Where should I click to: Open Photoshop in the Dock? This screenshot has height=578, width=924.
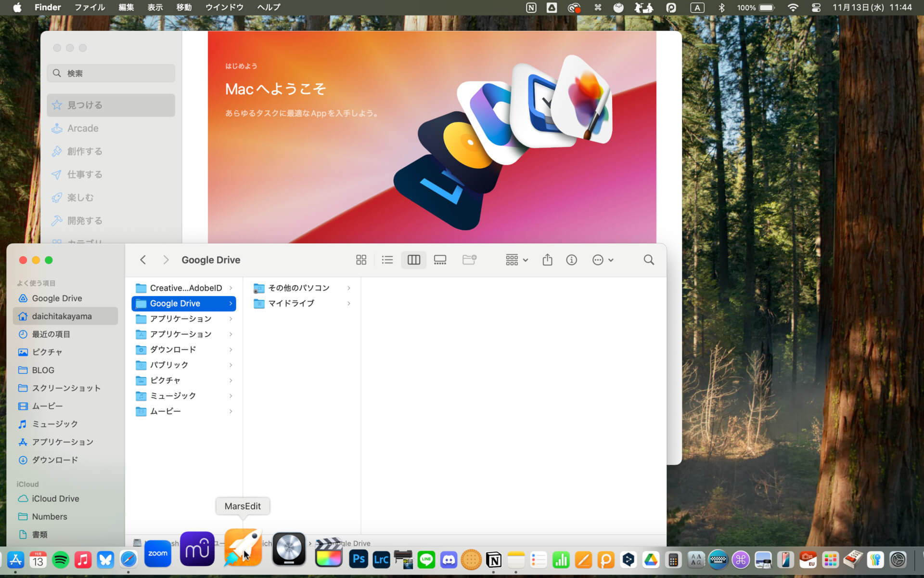[x=359, y=559]
